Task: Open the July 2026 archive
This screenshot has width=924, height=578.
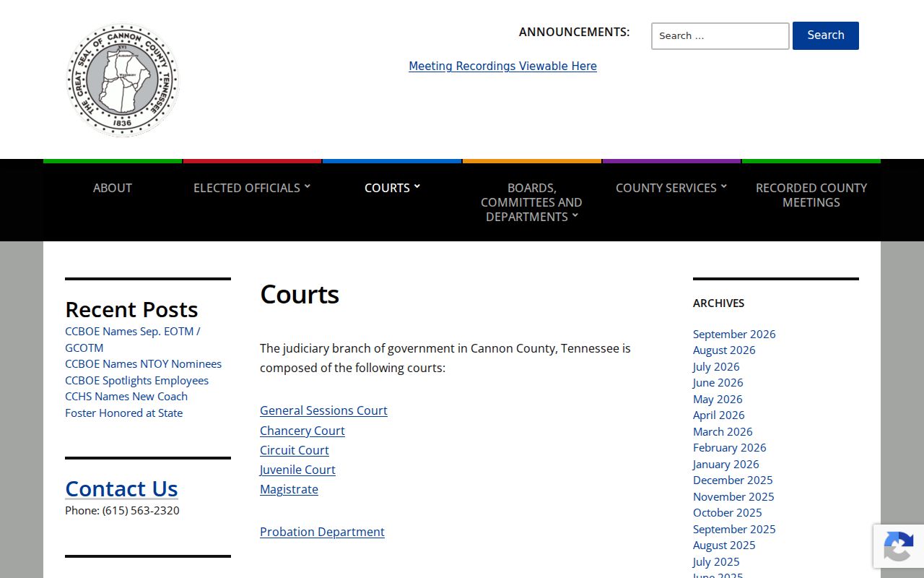Action: pyautogui.click(x=716, y=366)
